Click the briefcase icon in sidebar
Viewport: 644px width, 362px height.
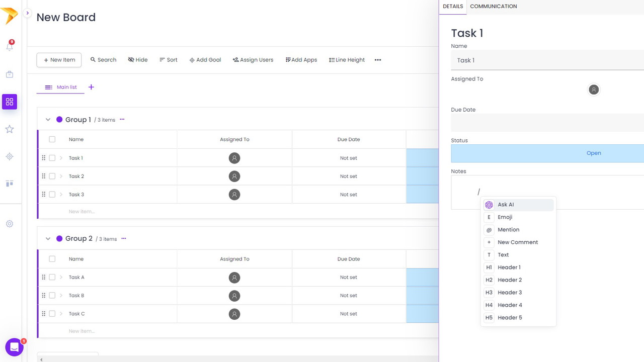point(10,74)
